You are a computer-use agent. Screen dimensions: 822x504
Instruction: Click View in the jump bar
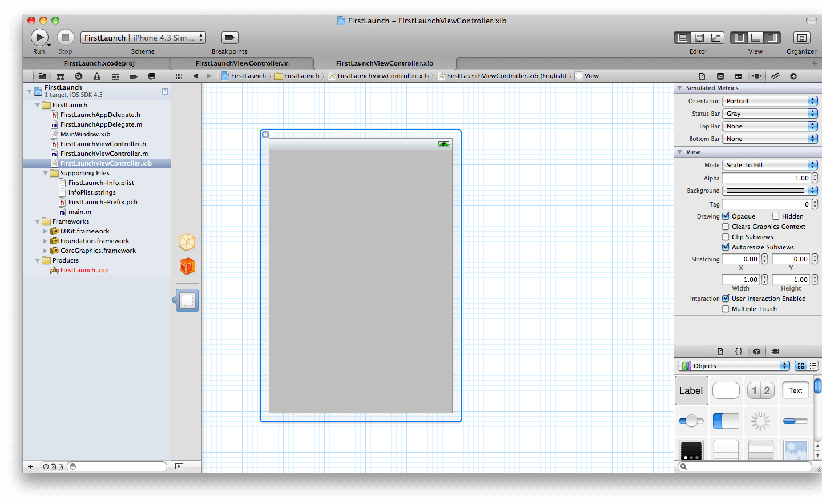tap(587, 76)
